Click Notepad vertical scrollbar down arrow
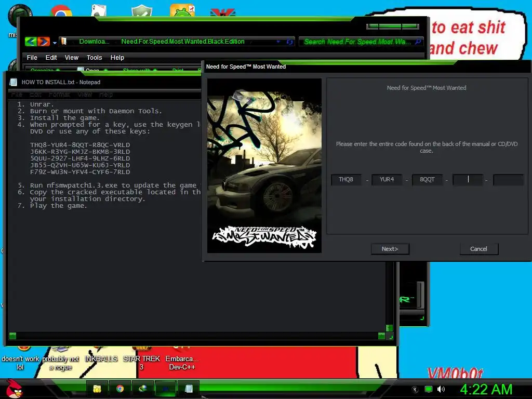532x399 pixels. tap(390, 328)
